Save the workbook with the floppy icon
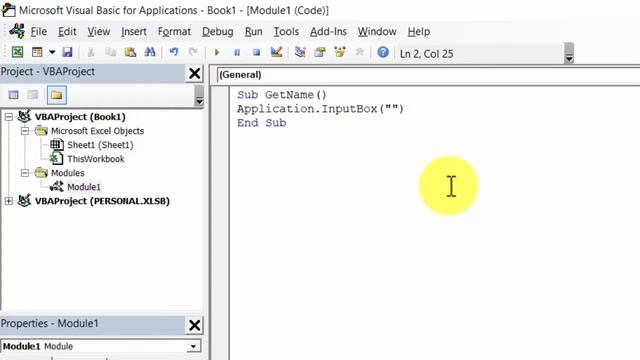Viewport: 640px width, 360px height. (67, 52)
